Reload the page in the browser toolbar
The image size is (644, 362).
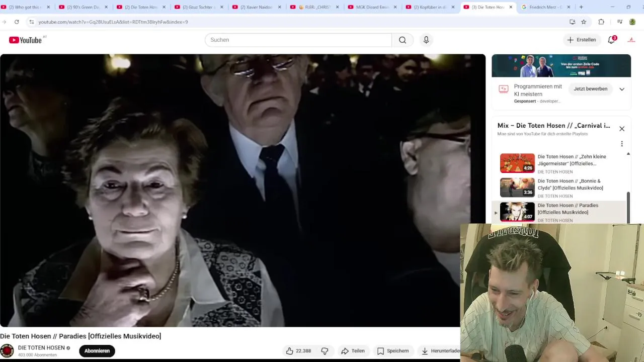coord(17,22)
